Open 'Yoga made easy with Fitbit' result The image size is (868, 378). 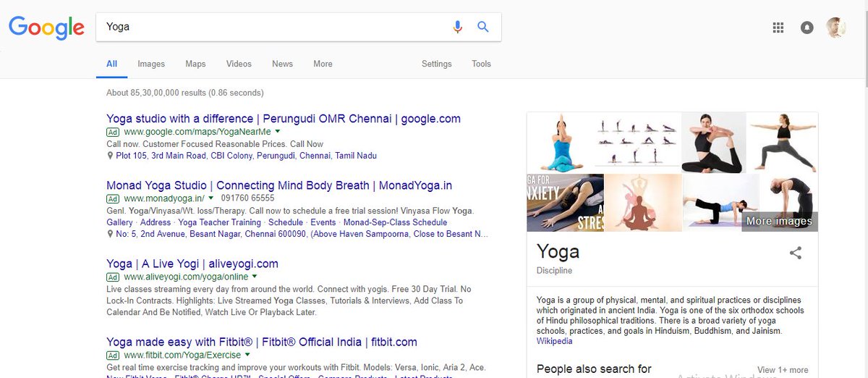262,342
